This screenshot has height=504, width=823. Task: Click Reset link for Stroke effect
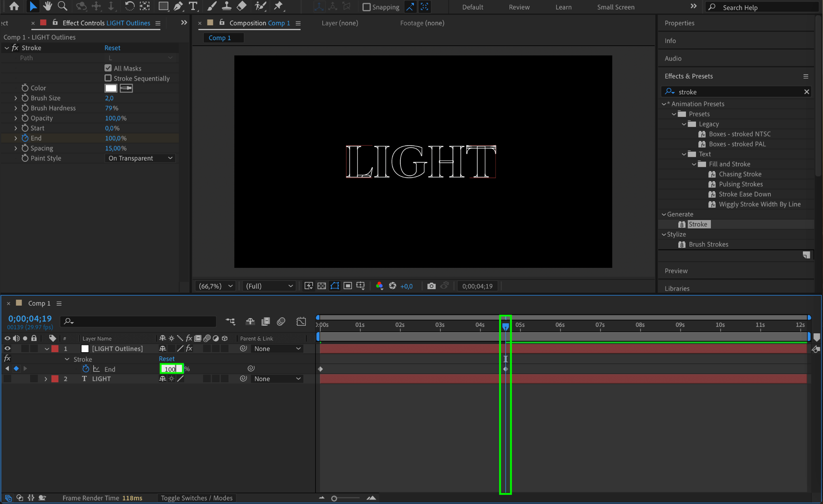[112, 48]
